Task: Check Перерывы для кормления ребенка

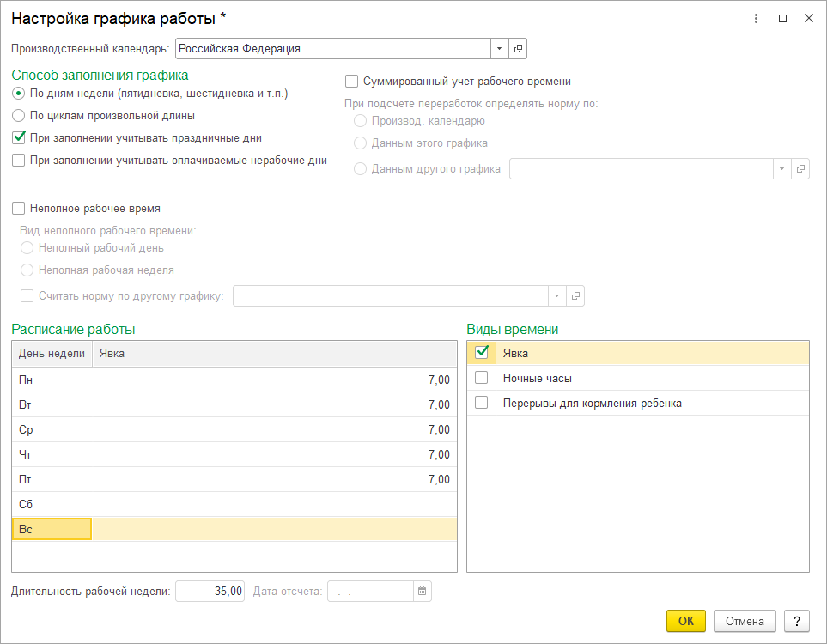Action: click(x=482, y=403)
